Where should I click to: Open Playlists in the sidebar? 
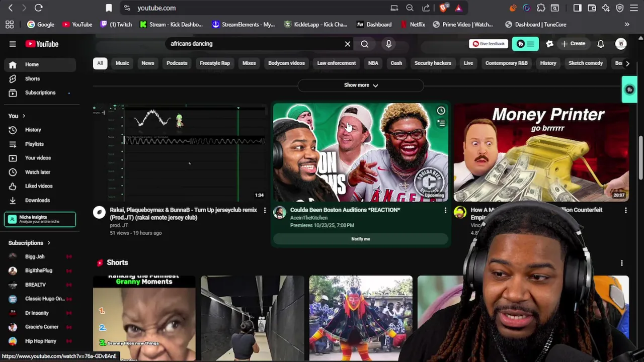(39, 144)
